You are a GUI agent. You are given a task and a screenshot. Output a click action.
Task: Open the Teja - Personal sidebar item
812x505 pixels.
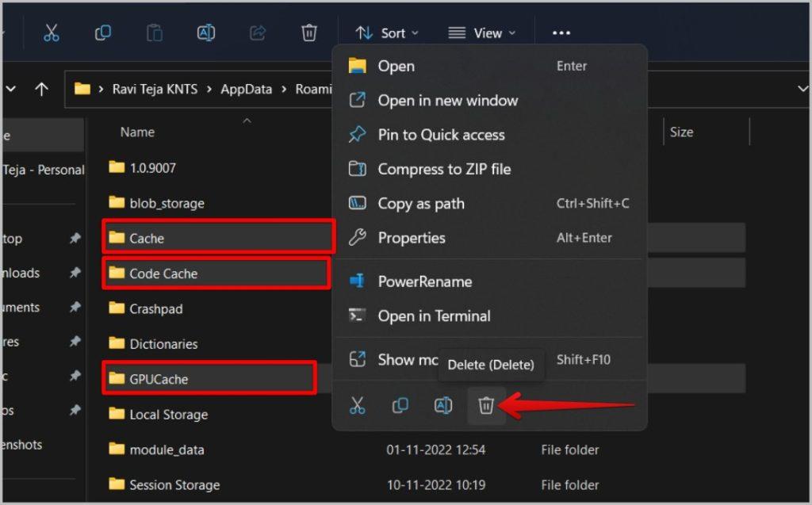(x=44, y=170)
